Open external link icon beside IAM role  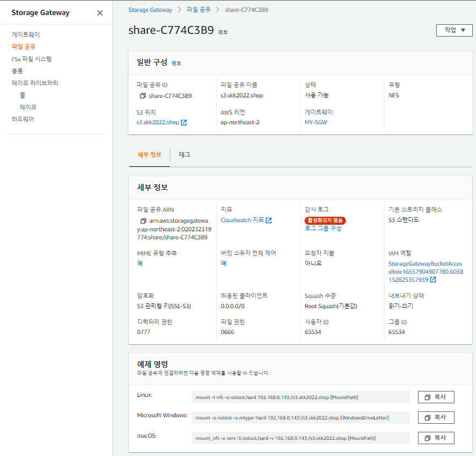433,280
